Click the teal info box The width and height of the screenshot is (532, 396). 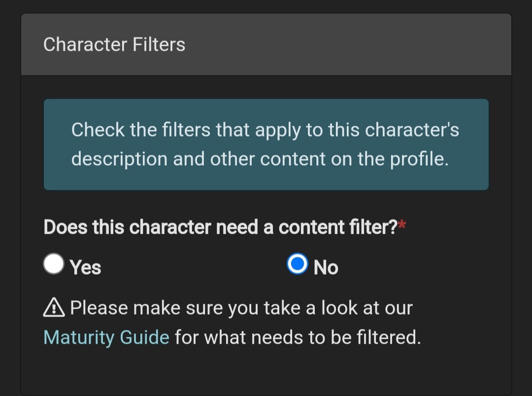pos(266,144)
